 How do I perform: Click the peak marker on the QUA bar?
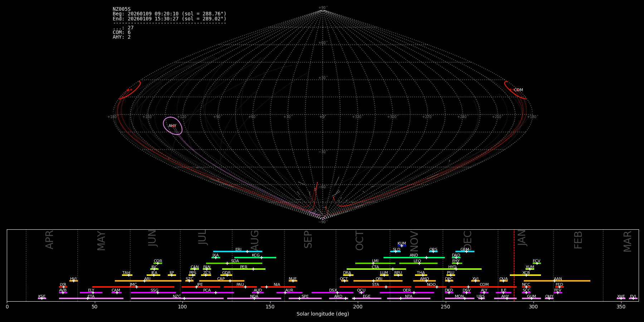503,281
